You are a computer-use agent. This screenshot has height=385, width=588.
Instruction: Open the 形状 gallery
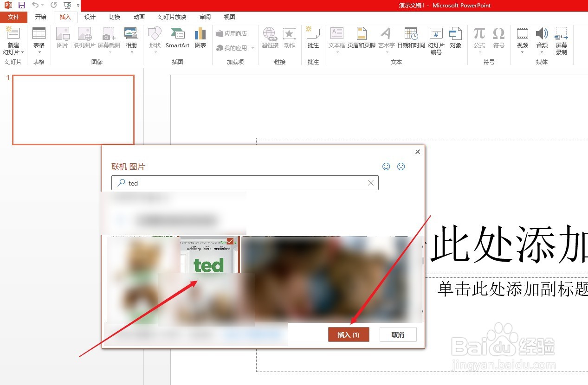(x=155, y=41)
